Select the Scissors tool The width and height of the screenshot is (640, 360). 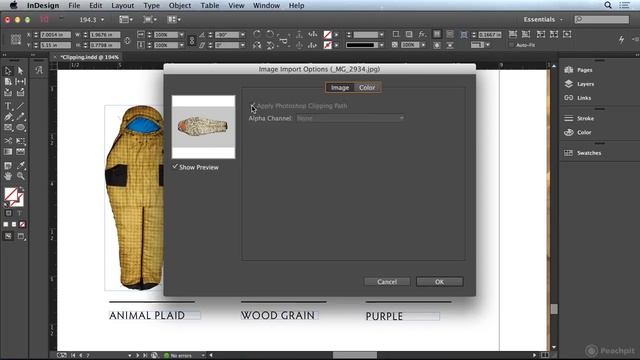tap(8, 141)
